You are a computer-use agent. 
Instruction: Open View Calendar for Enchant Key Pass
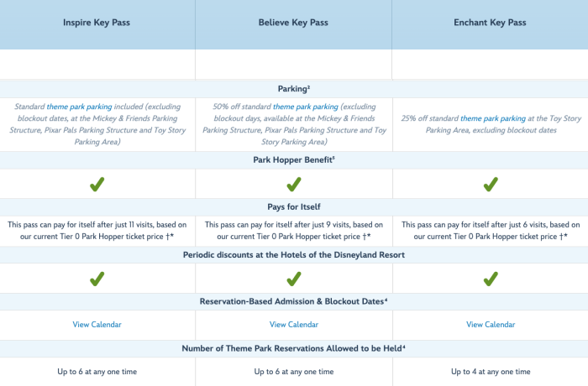491,324
